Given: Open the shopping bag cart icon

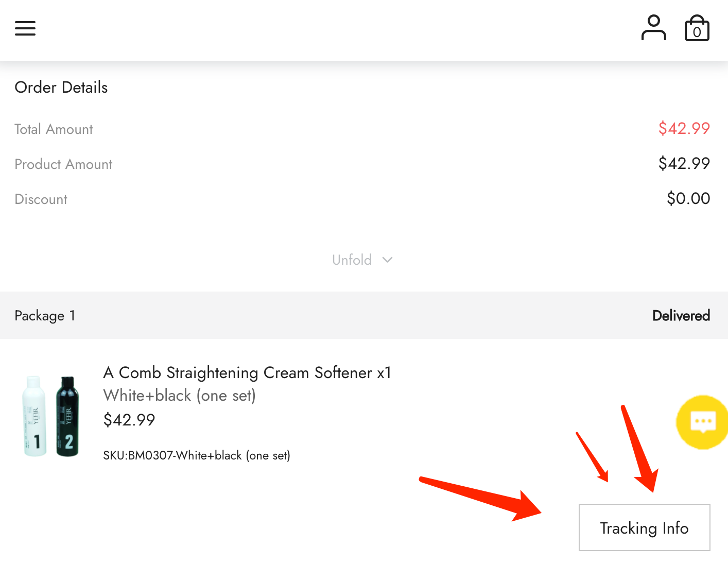Looking at the screenshot, I should pyautogui.click(x=697, y=28).
